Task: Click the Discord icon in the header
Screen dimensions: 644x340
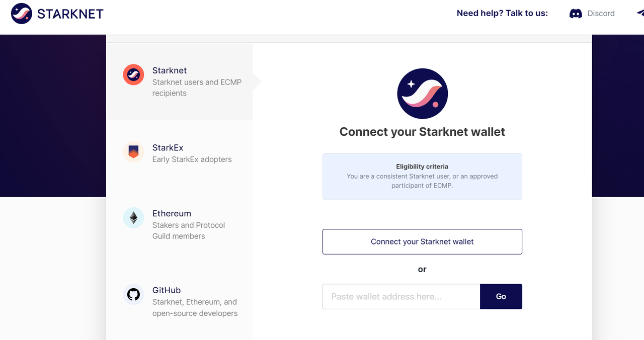Action: coord(576,14)
